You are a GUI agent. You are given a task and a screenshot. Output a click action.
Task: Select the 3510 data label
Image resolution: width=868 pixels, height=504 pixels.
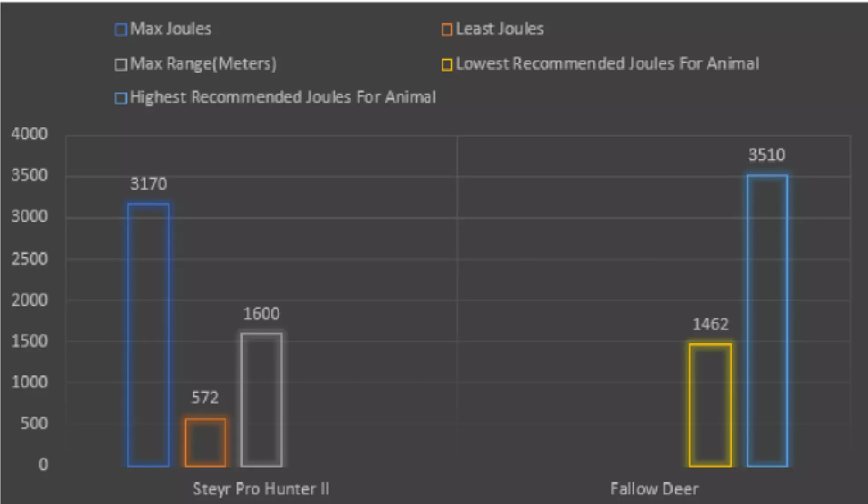coord(767,155)
